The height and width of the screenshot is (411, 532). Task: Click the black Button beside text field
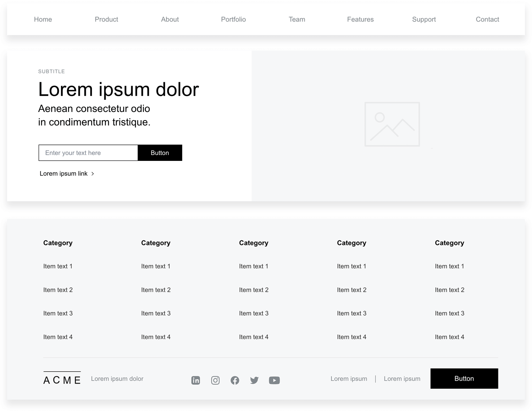[x=160, y=153]
